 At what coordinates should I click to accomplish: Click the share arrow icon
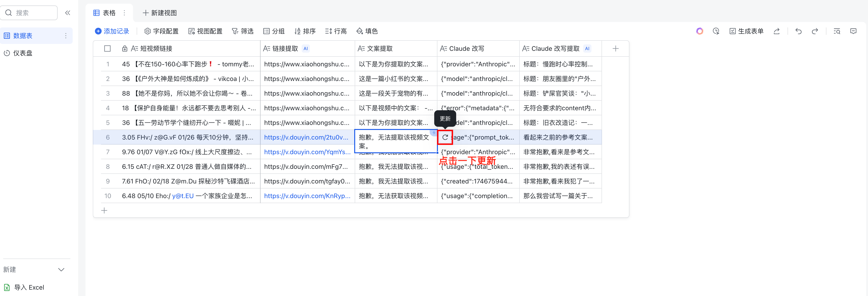coord(777,31)
